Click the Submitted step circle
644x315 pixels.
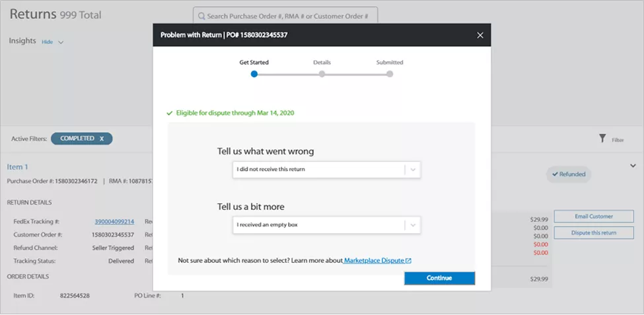point(390,74)
